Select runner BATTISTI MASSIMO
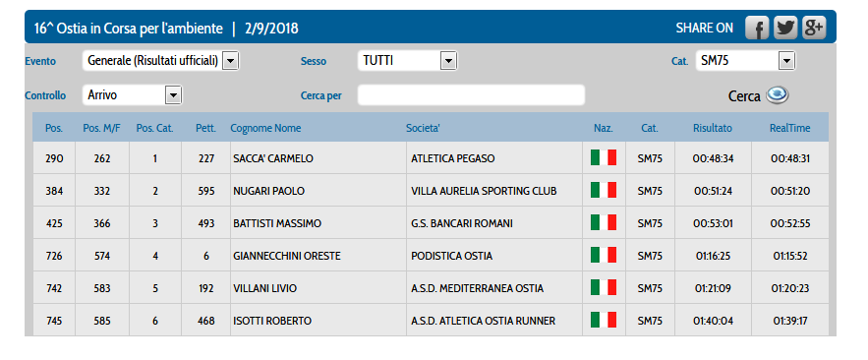The height and width of the screenshot is (360, 868). click(x=277, y=223)
